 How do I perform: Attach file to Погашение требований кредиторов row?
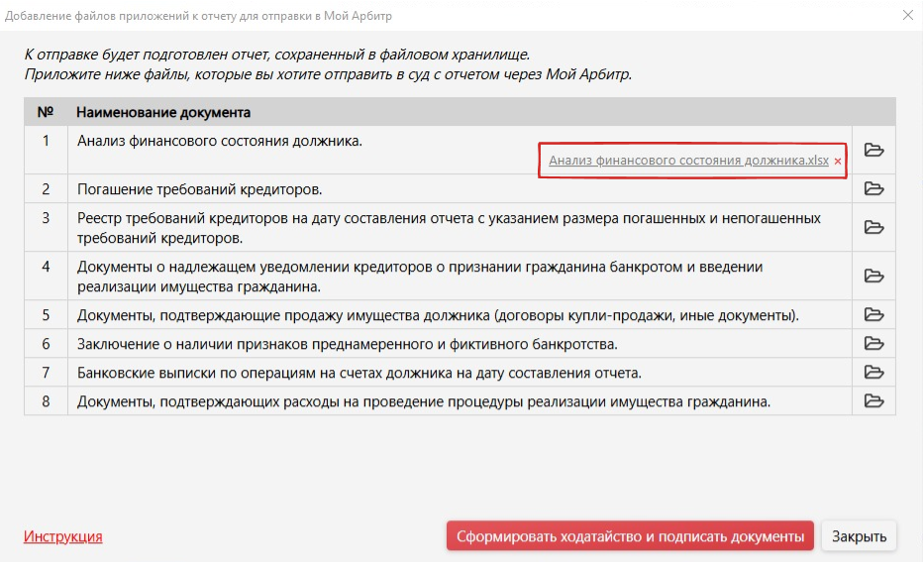[x=873, y=188]
